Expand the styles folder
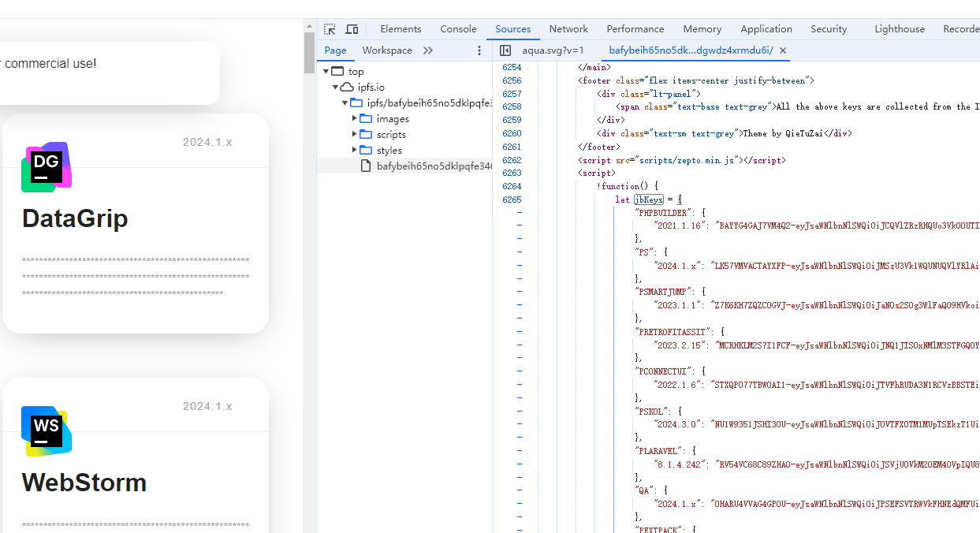The height and width of the screenshot is (533, 980). pos(355,150)
